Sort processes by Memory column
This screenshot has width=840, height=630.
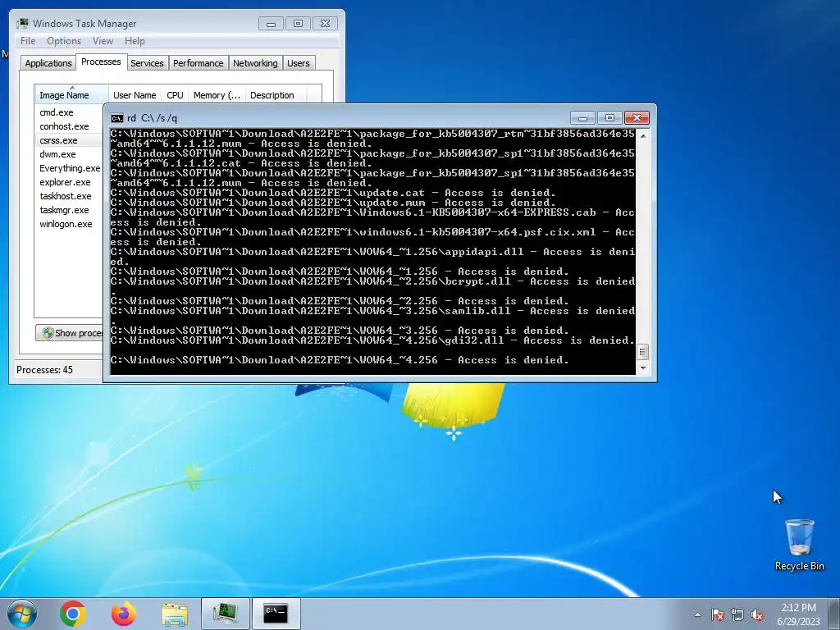(217, 95)
